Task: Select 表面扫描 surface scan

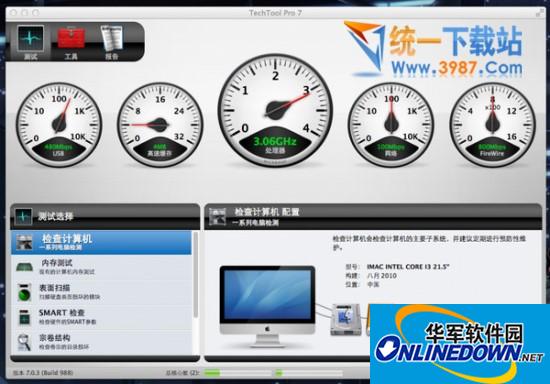Action: pos(101,292)
